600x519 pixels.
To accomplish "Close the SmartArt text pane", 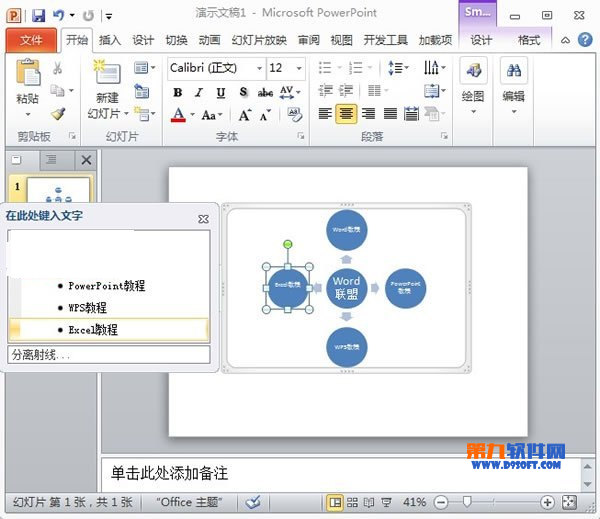I will (x=203, y=219).
